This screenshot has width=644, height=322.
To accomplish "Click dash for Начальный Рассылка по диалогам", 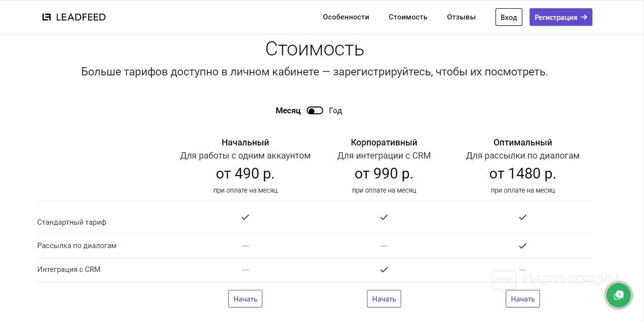I will pos(245,246).
